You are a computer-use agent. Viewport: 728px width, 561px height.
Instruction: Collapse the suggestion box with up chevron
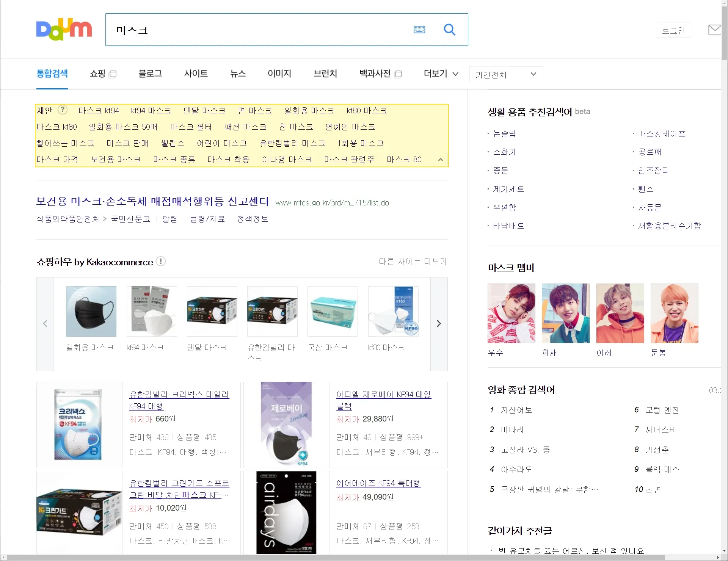[440, 160]
